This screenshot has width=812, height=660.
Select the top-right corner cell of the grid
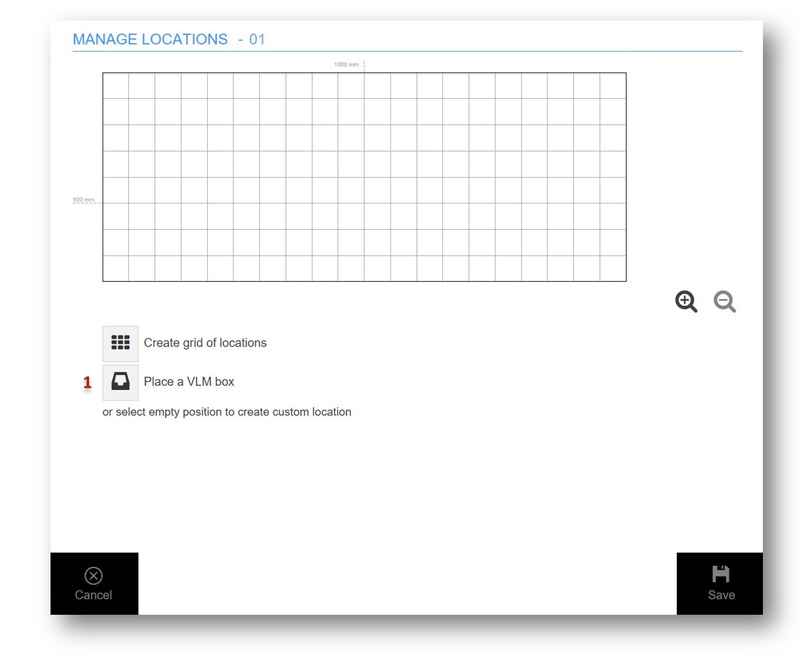[613, 86]
